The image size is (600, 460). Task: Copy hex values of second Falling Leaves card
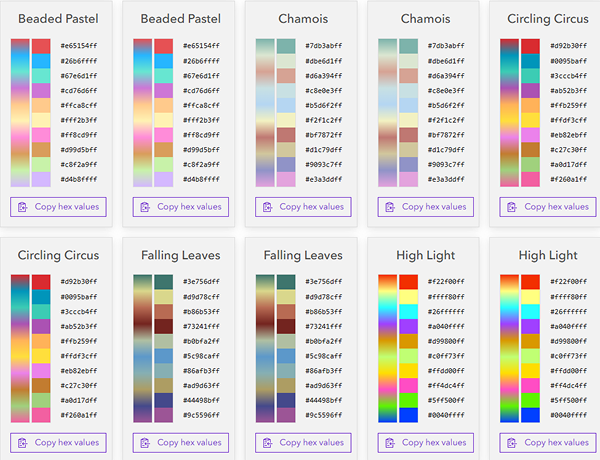[x=303, y=443]
